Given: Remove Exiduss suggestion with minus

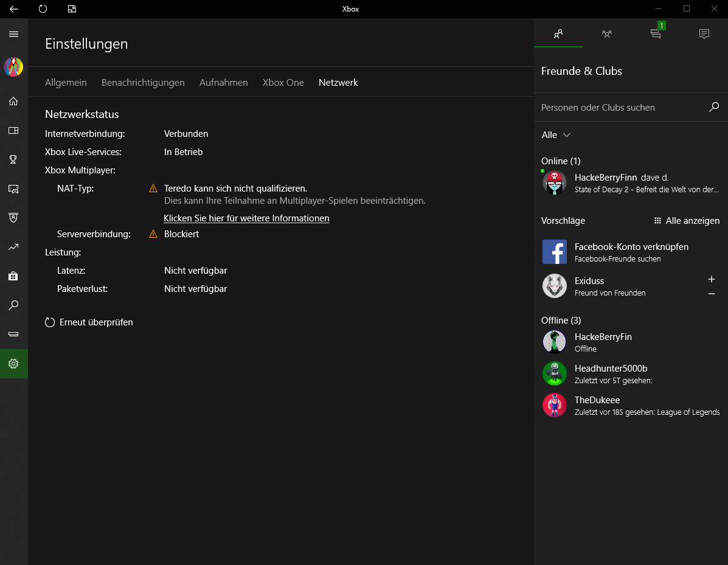Looking at the screenshot, I should [x=712, y=294].
